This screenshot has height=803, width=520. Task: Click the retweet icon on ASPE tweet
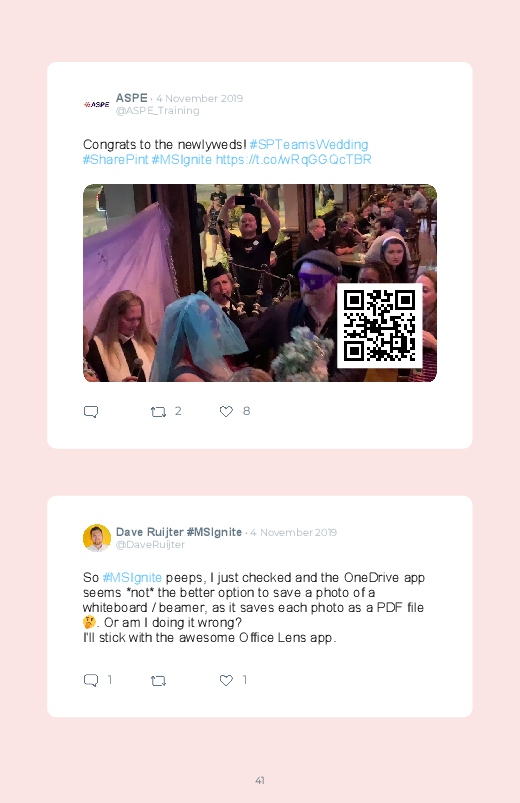point(158,411)
